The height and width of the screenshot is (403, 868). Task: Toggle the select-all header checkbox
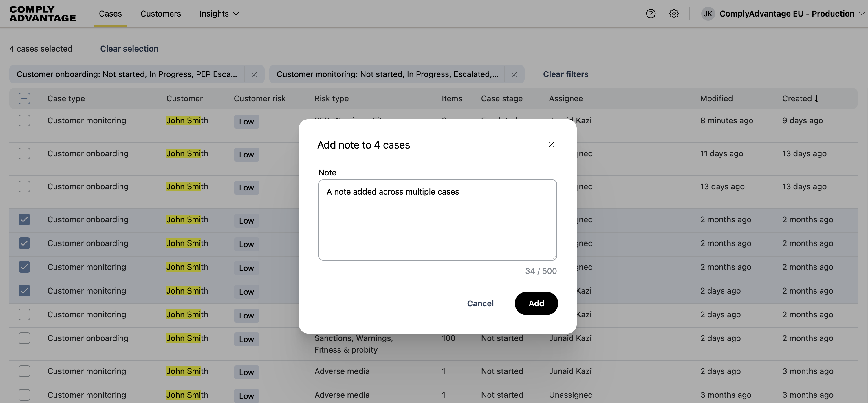click(x=24, y=98)
